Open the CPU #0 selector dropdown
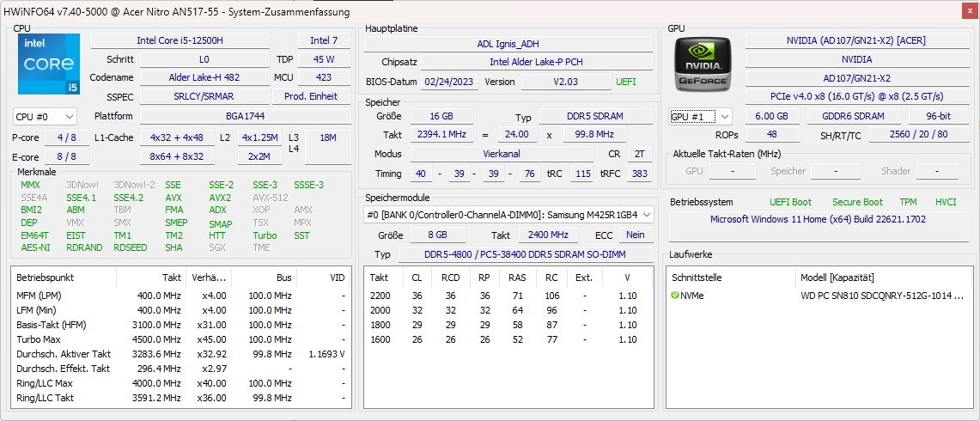 point(45,116)
